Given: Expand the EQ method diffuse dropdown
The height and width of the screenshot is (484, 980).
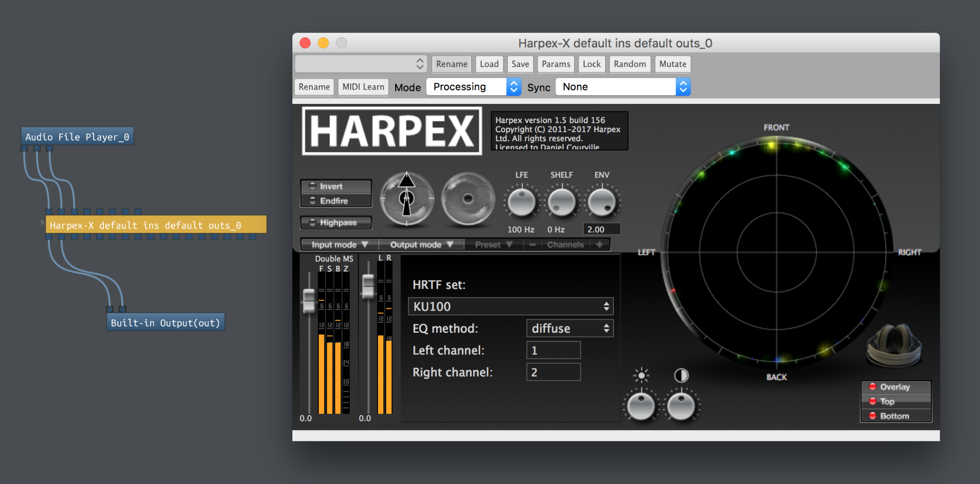Looking at the screenshot, I should click(569, 328).
